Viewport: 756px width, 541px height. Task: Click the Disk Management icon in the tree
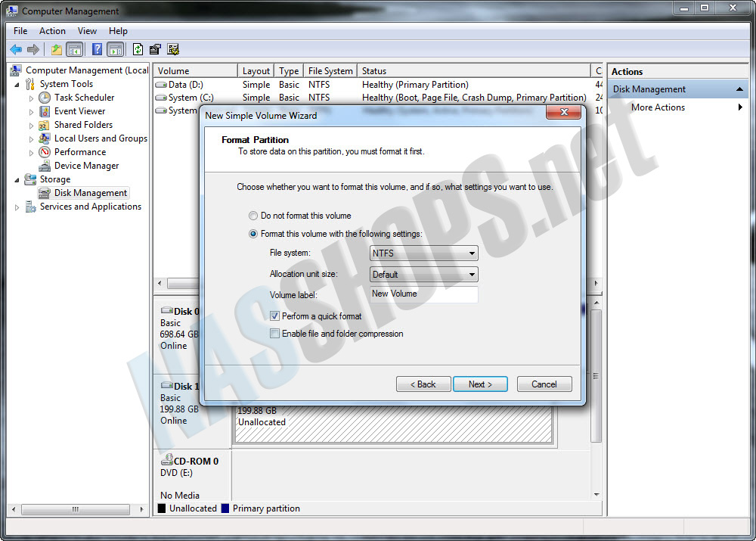point(45,193)
